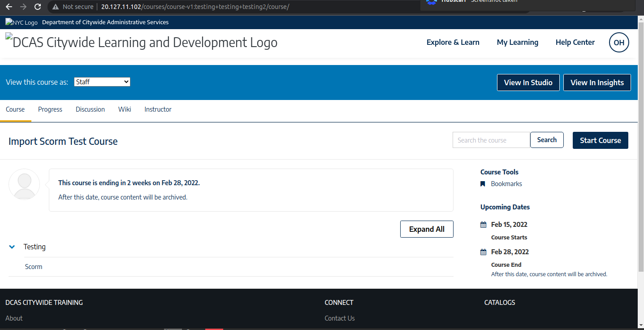Open the OH user avatar menu
Image resolution: width=644 pixels, height=330 pixels.
[x=619, y=43]
